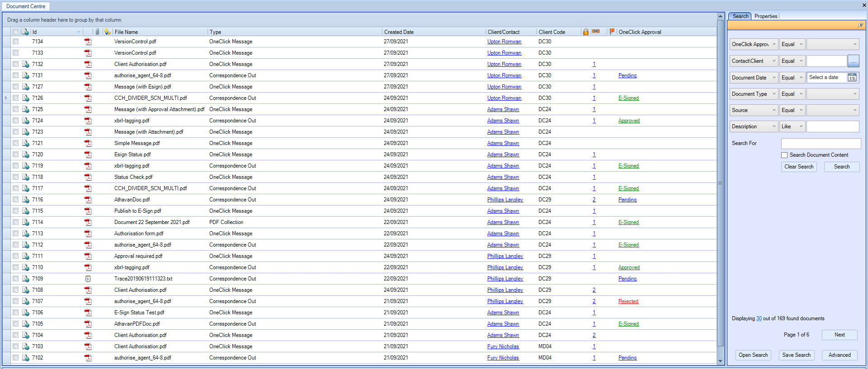Go to the Next page of results
The image size is (868, 369).
(840, 335)
